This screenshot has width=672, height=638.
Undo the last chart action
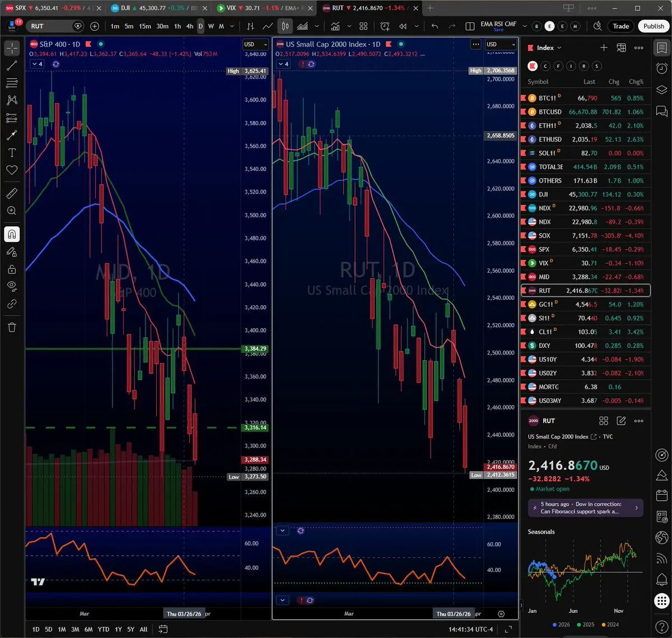pos(435,26)
